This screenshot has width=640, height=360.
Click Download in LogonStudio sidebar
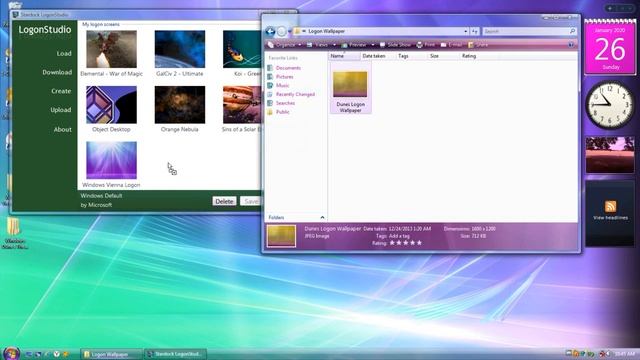click(57, 72)
